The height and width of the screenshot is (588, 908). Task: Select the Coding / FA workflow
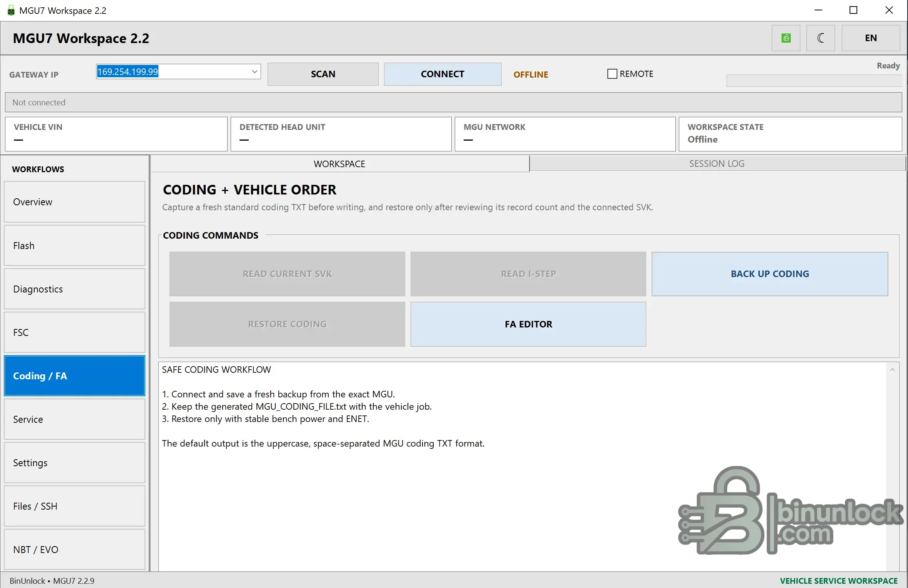click(75, 376)
